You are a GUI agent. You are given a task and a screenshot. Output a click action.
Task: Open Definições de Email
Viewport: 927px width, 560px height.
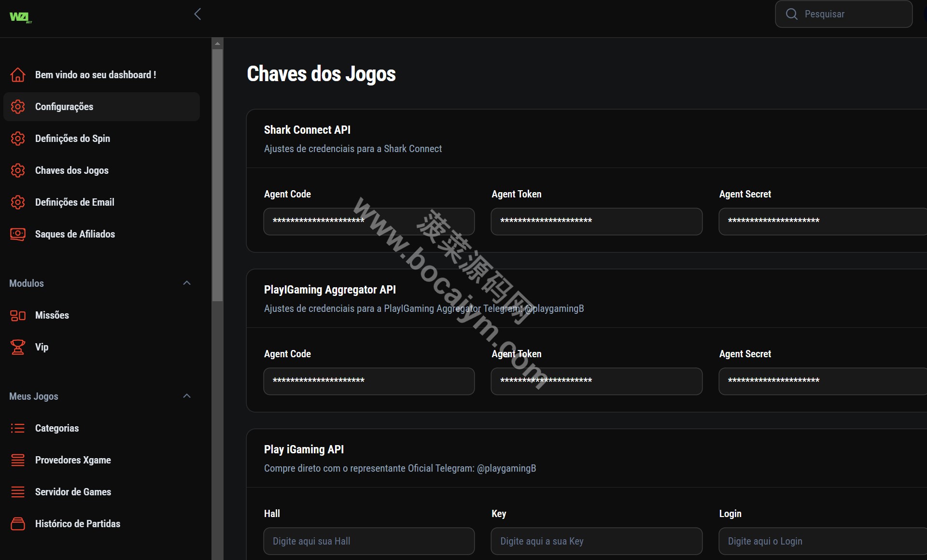pos(101,202)
